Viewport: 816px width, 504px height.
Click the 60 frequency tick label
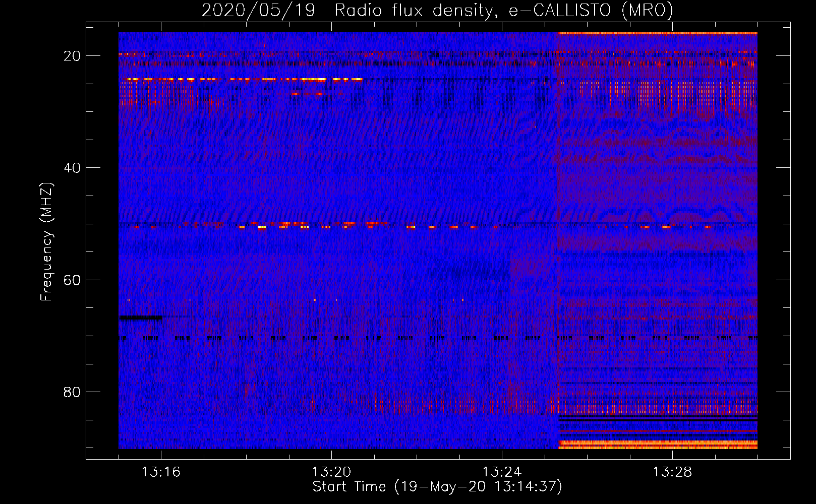[x=73, y=280]
